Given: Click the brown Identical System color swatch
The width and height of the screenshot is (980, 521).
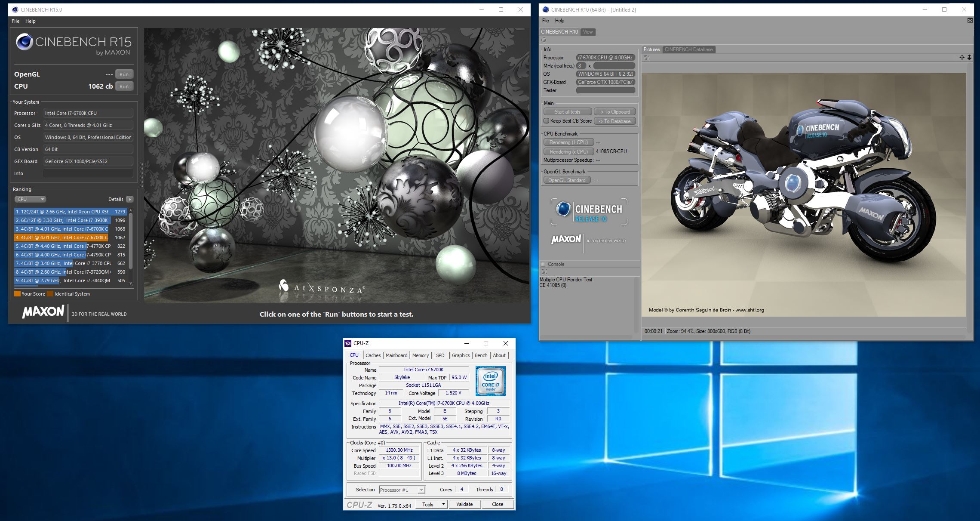Looking at the screenshot, I should [x=50, y=294].
